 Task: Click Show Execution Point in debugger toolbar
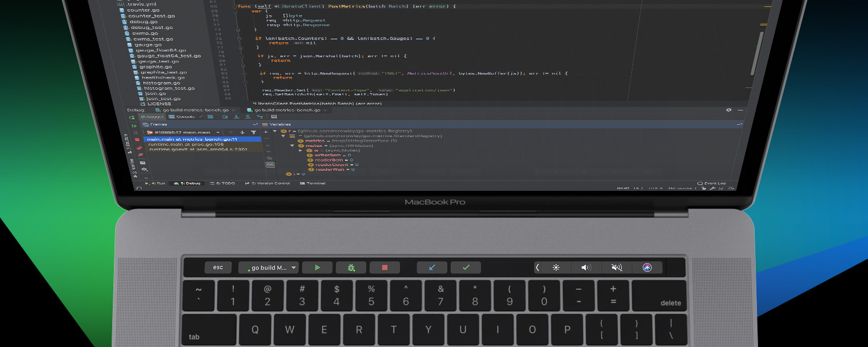tap(210, 117)
